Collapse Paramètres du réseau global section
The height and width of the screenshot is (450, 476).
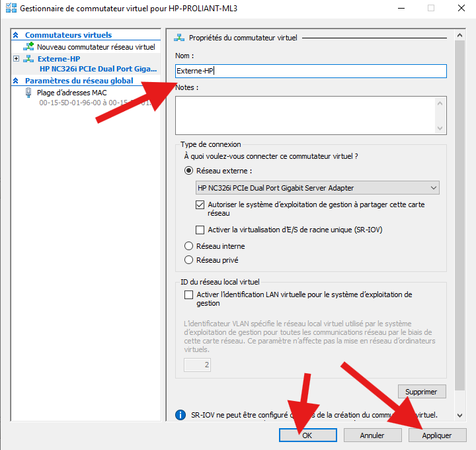[16, 81]
